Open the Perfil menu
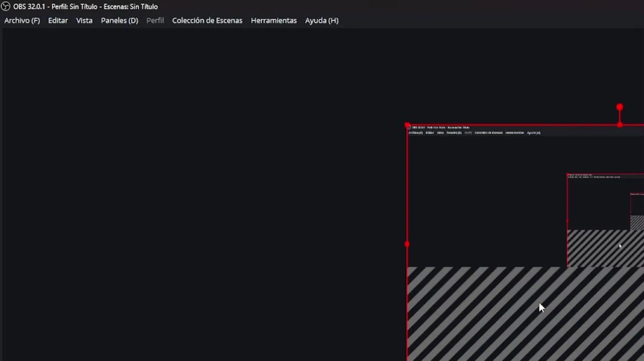Screen dimensions: 644x361 [155, 21]
